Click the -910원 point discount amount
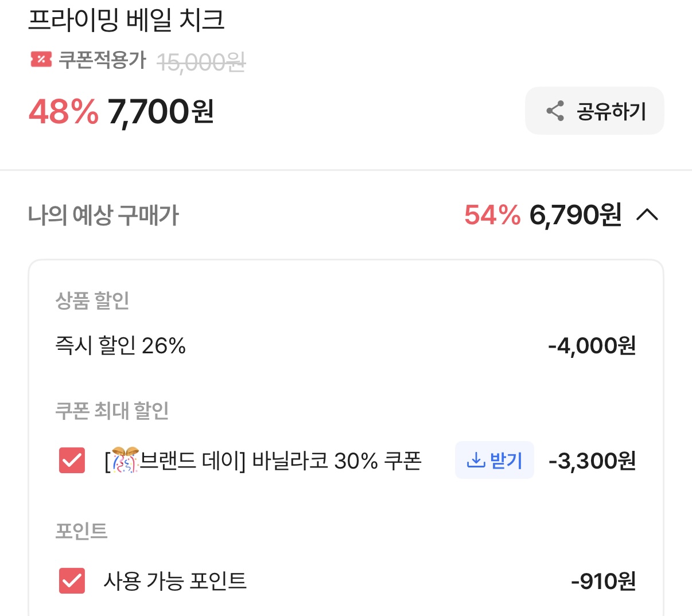This screenshot has height=616, width=692. tap(603, 582)
